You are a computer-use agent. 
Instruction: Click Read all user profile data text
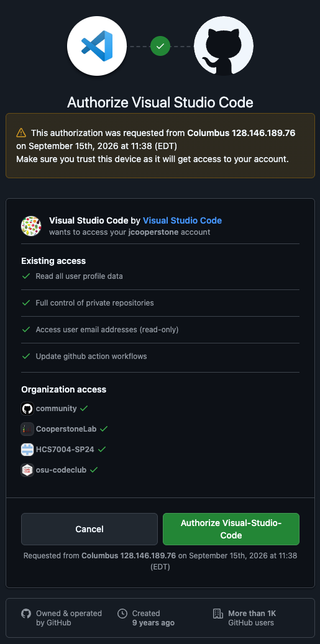(x=80, y=276)
